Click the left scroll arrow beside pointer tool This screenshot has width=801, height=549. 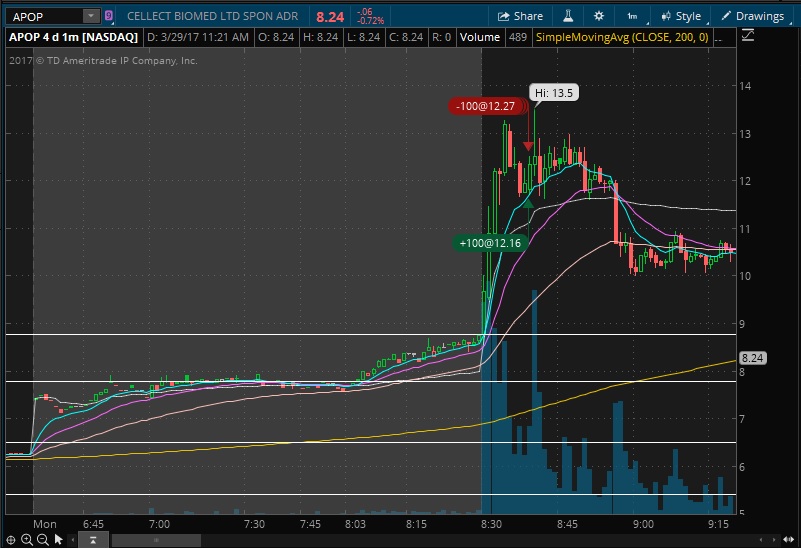click(x=73, y=539)
